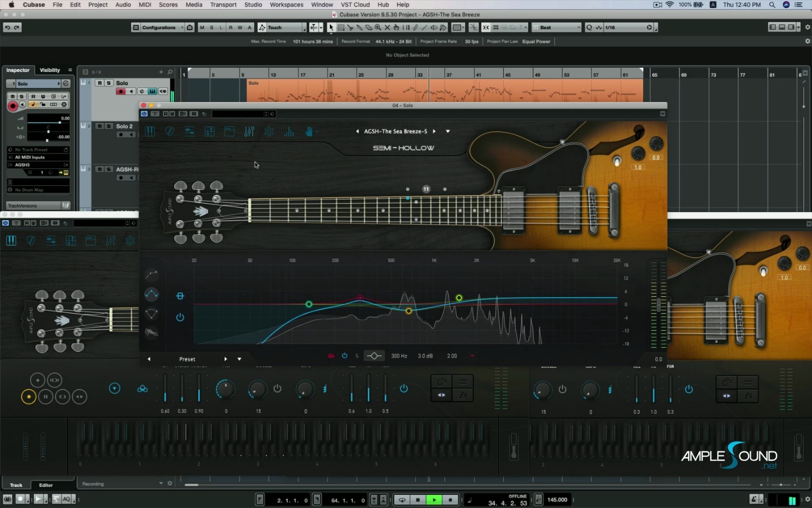812x508 pixels.
Task: Open the MIDI menu
Action: point(145,5)
